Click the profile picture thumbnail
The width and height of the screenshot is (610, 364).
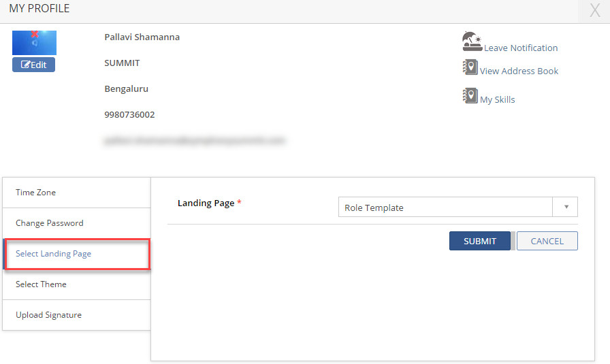tap(34, 44)
